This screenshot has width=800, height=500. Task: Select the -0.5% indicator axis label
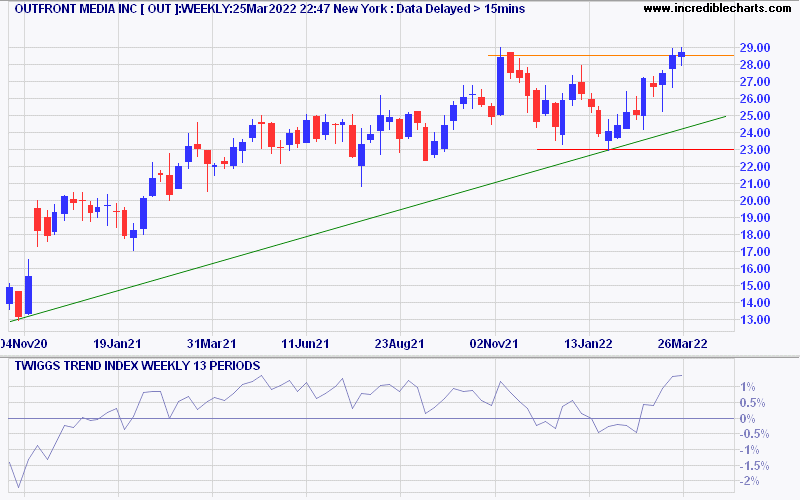point(754,434)
